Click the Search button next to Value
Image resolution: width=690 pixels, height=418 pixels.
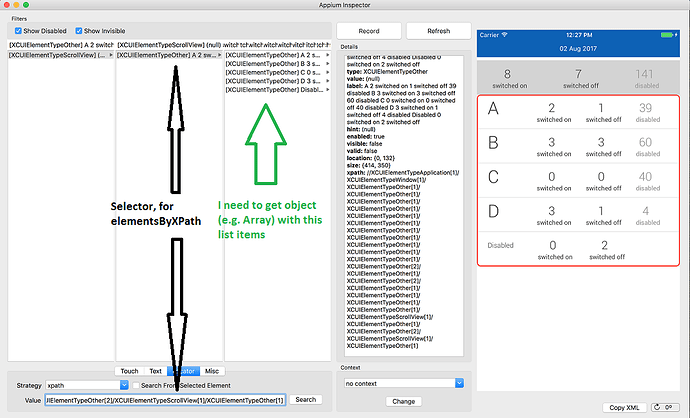pos(305,400)
